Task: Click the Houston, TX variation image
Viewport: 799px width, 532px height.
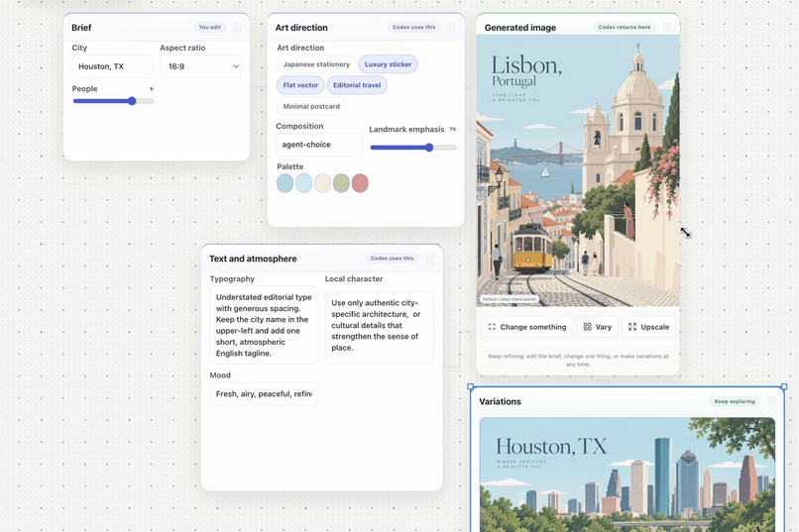Action: (x=628, y=475)
